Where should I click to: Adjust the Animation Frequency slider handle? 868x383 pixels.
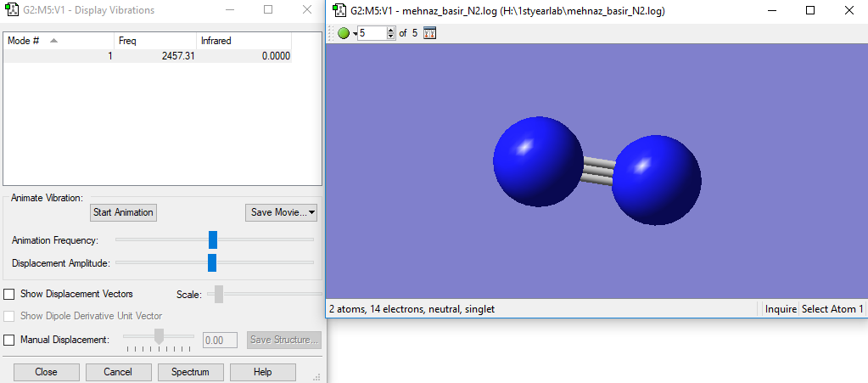tap(213, 240)
